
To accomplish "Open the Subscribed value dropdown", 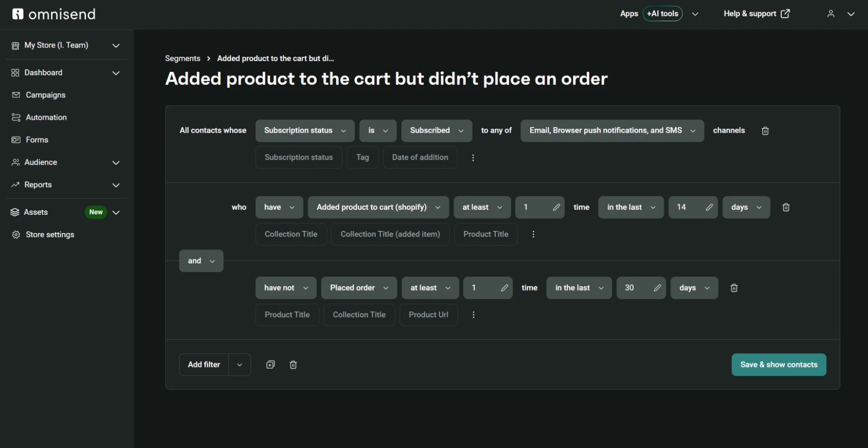I will click(x=436, y=131).
